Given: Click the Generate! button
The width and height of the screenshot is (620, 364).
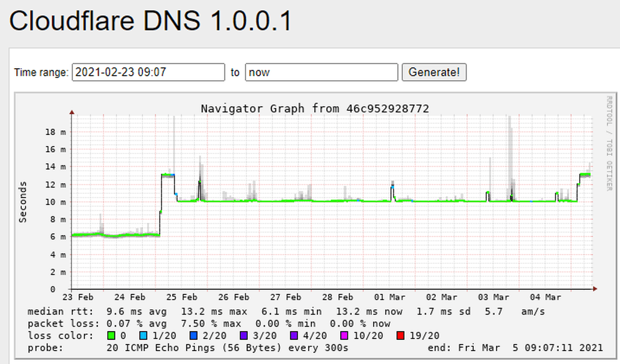Looking at the screenshot, I should pos(434,72).
